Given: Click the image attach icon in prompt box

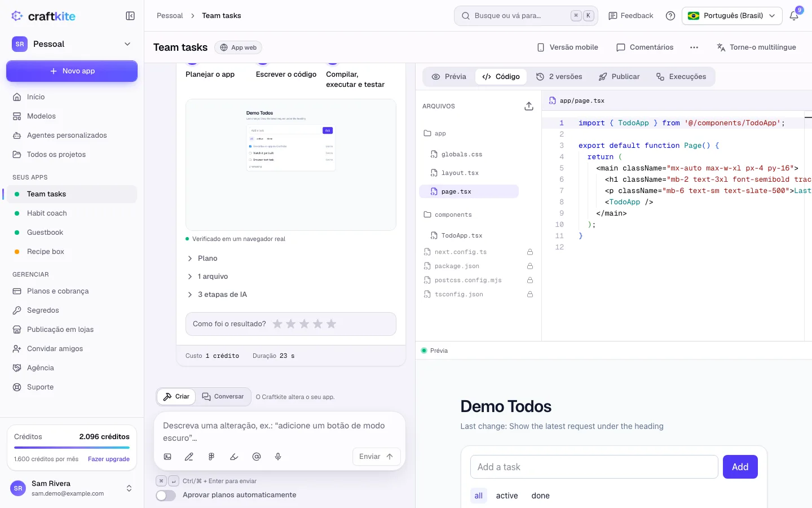Looking at the screenshot, I should pos(167,457).
